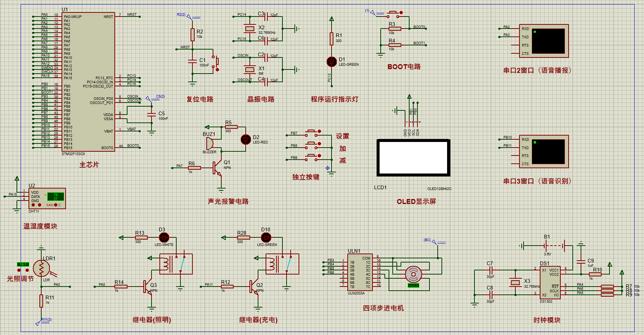Click resistor R2 10k in reset circuit
Image resolution: width=644 pixels, height=335 pixels.
(x=192, y=35)
